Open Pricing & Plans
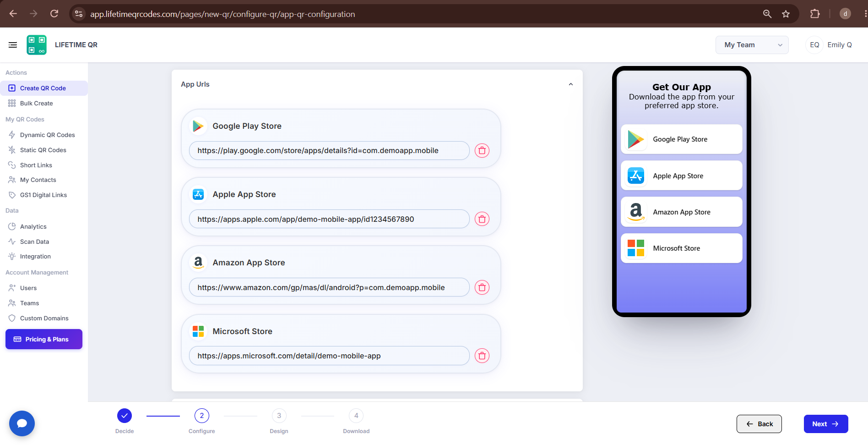868x445 pixels. point(44,339)
